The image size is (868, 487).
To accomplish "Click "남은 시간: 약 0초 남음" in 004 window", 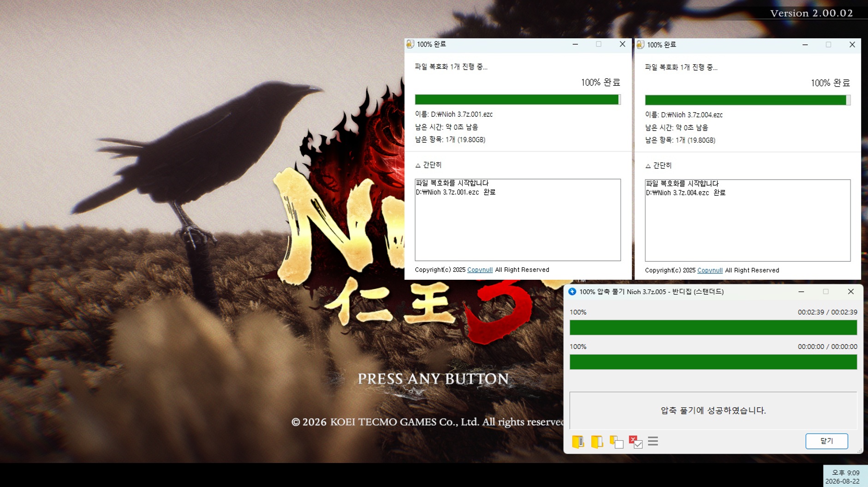I will coord(677,127).
